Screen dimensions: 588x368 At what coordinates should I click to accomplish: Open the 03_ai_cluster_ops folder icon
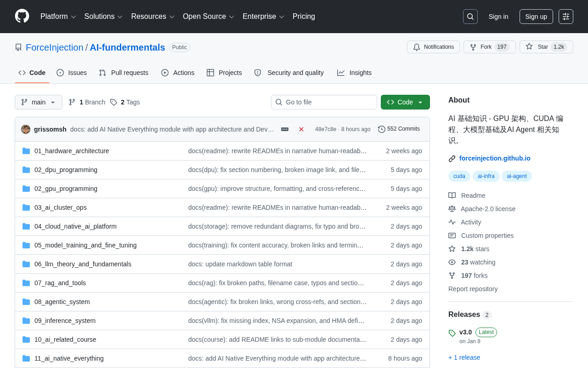[x=26, y=207]
